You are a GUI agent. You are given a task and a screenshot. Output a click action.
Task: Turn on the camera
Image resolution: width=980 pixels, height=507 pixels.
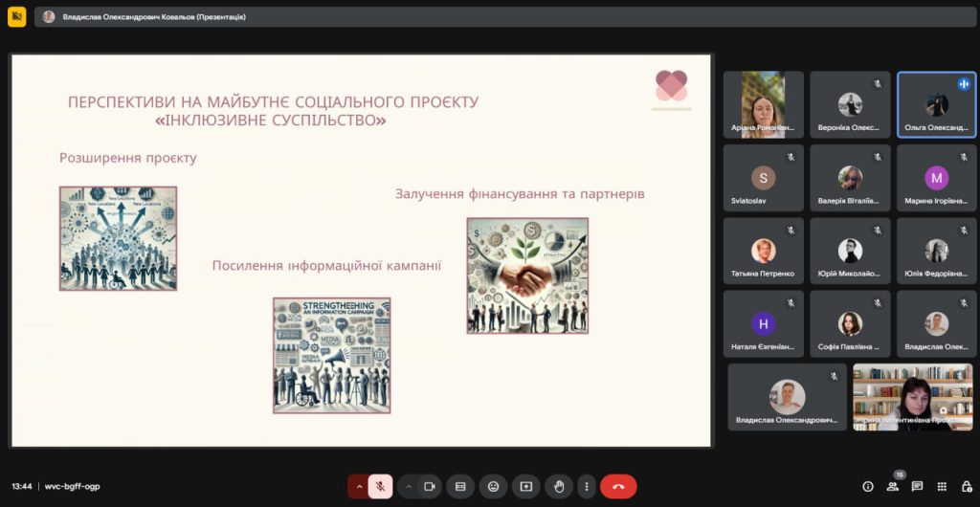click(x=430, y=486)
